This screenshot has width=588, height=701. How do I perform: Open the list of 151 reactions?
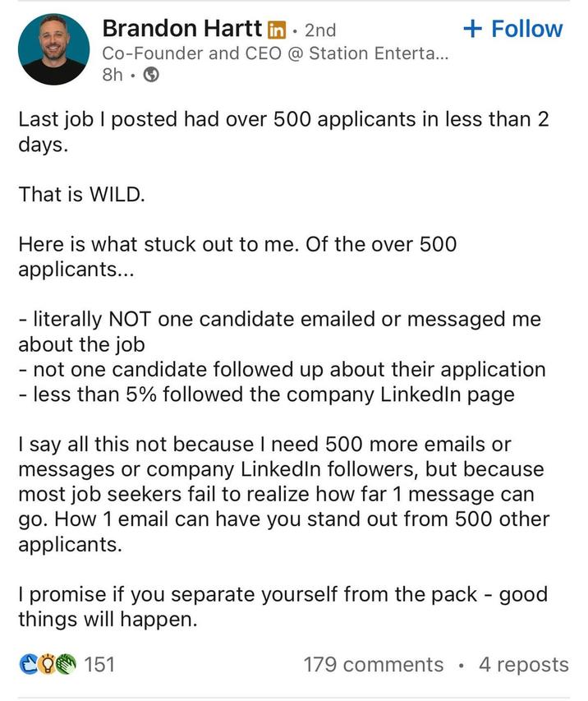(x=99, y=662)
